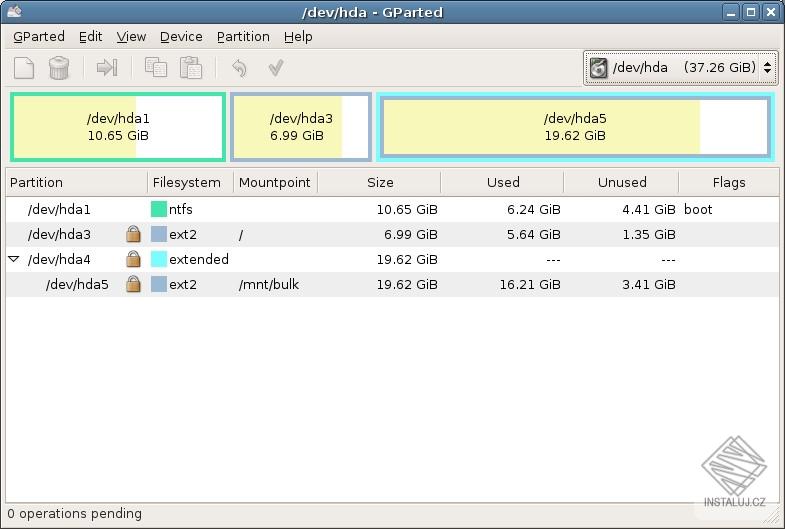Sort by the Unused column header

(622, 182)
